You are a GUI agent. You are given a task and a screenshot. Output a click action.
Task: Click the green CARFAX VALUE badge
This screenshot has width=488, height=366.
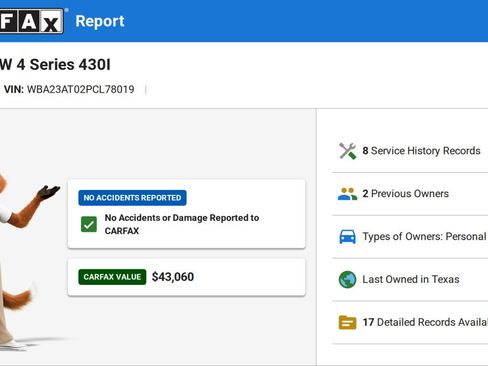point(112,277)
